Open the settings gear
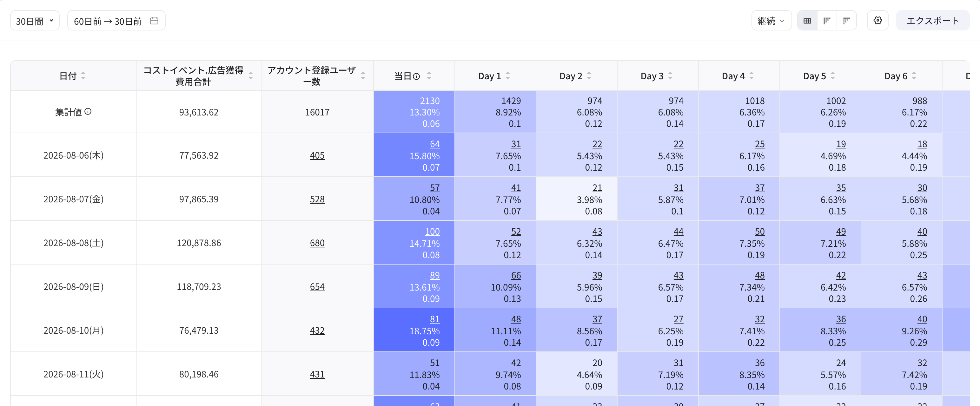 [x=878, y=21]
